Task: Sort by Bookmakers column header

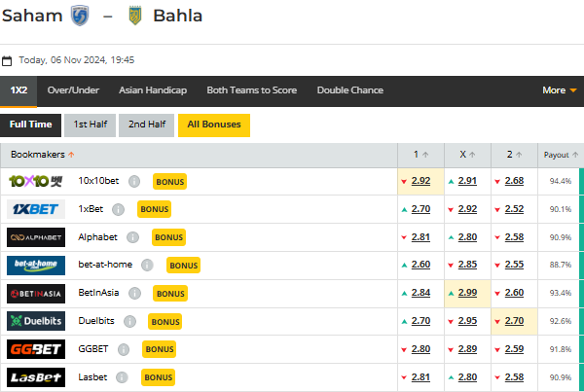Action: coord(43,155)
